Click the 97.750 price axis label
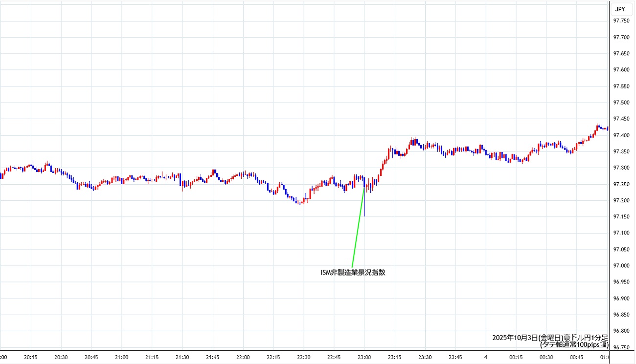 pos(621,21)
